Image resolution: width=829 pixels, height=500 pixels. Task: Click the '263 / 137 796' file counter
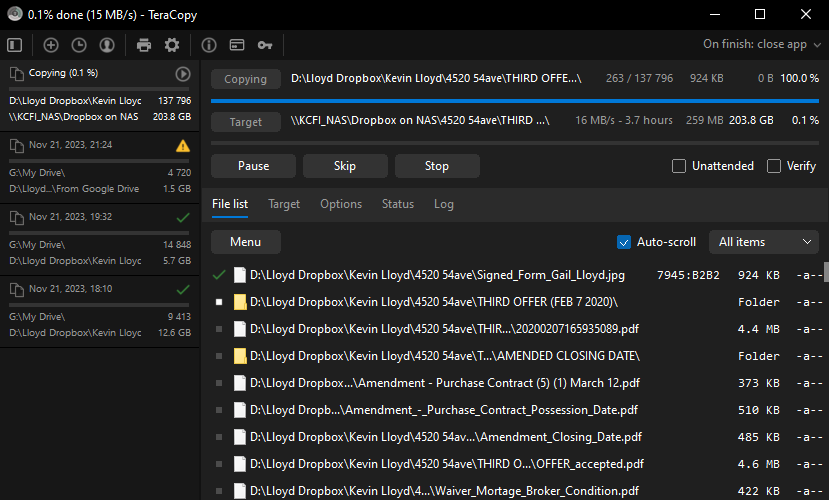639,78
